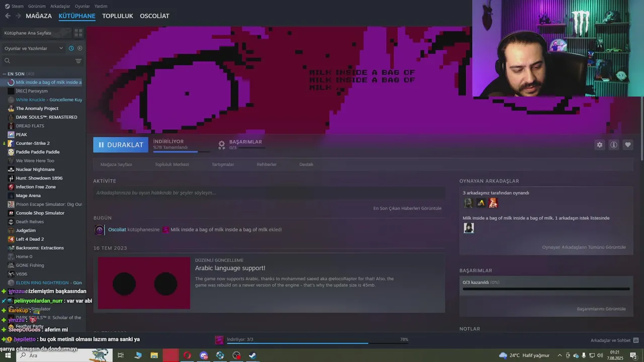Click the Paddle Paddle Paddle icon

pyautogui.click(x=11, y=152)
